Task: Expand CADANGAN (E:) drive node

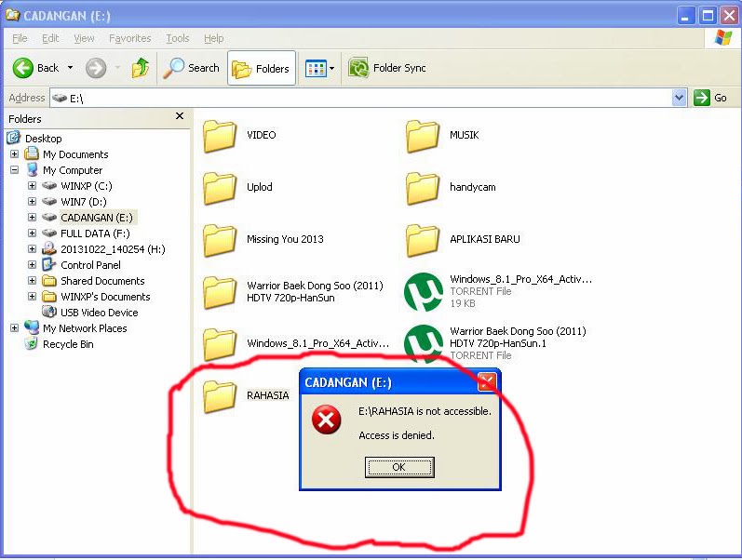Action: pyautogui.click(x=32, y=217)
